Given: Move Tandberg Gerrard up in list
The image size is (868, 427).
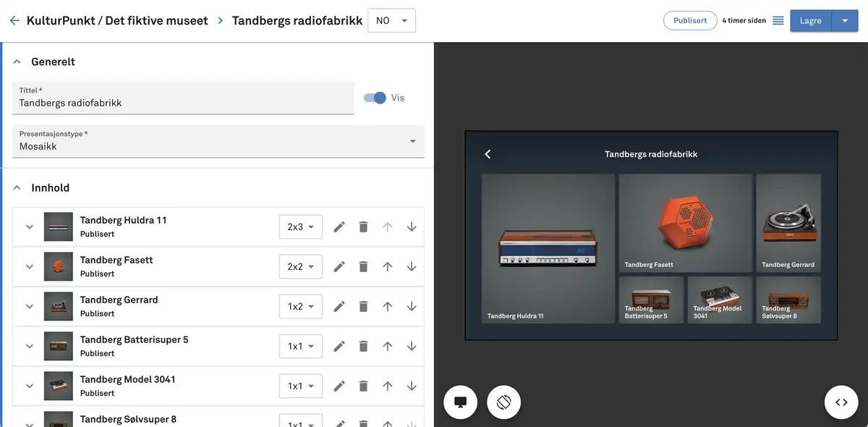Looking at the screenshot, I should (x=387, y=306).
